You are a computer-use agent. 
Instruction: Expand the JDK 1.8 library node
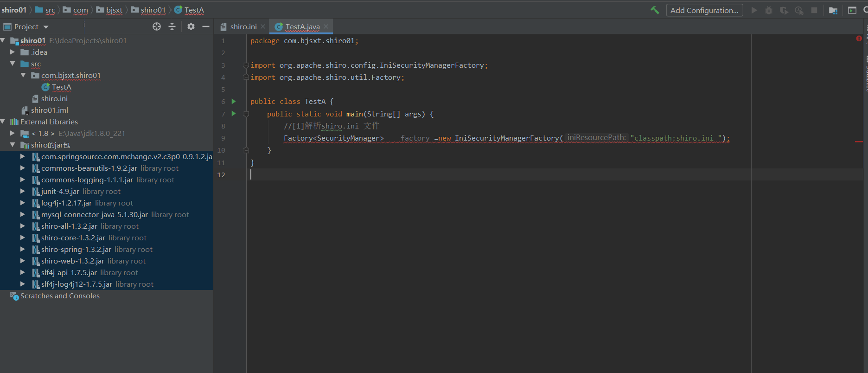tap(13, 134)
